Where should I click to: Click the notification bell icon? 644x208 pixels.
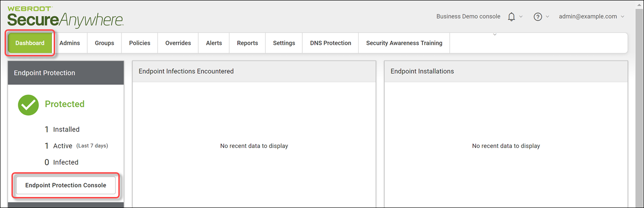511,16
